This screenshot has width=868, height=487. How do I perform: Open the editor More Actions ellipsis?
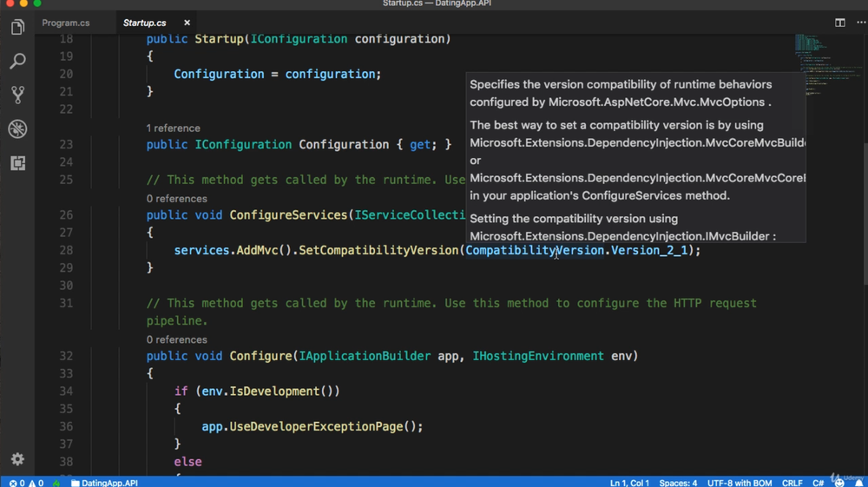tap(861, 23)
